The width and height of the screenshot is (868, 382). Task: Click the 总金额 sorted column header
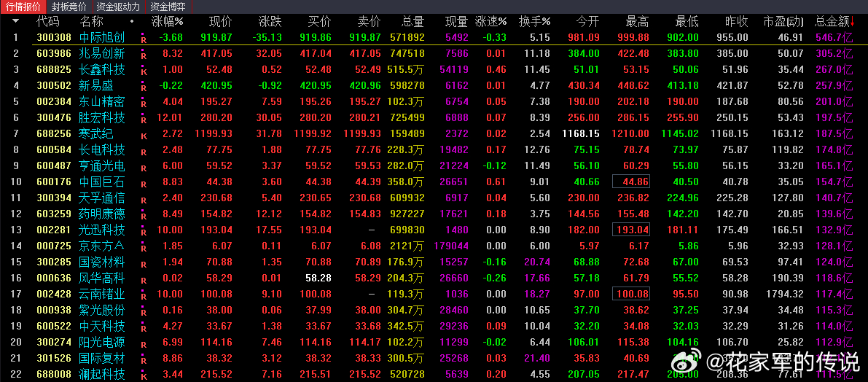834,22
